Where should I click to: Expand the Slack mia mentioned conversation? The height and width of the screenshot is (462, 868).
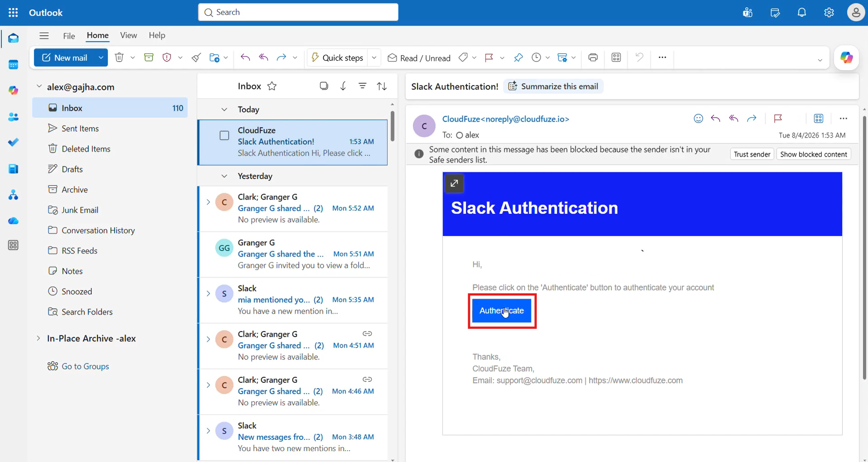click(208, 294)
